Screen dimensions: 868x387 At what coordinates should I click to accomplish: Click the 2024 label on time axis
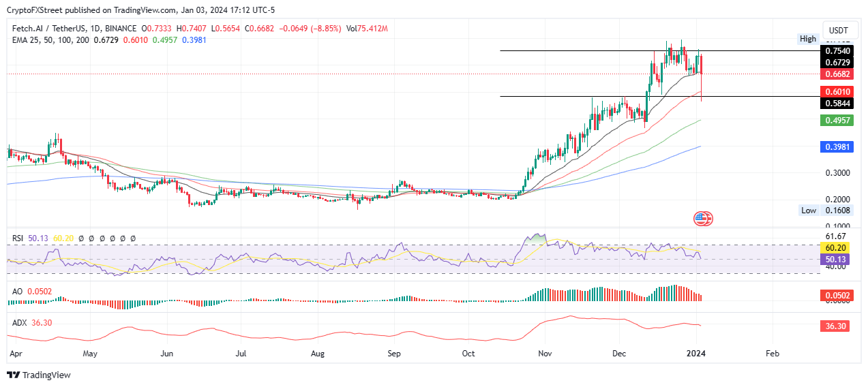pyautogui.click(x=696, y=354)
